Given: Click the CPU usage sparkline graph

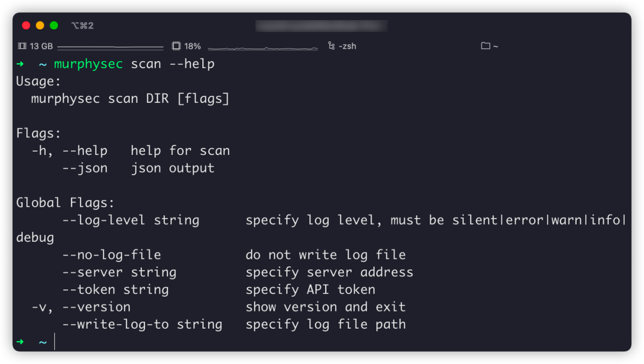Looking at the screenshot, I should point(263,48).
